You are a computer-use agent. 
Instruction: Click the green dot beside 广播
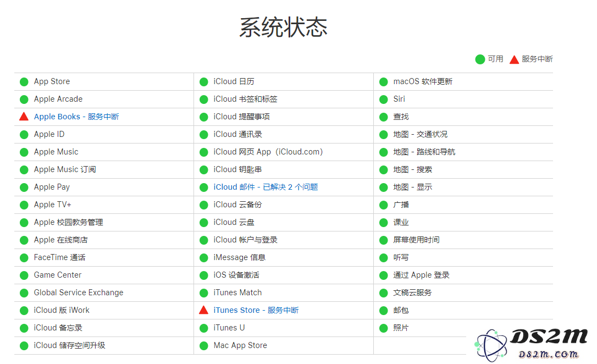[x=383, y=205]
